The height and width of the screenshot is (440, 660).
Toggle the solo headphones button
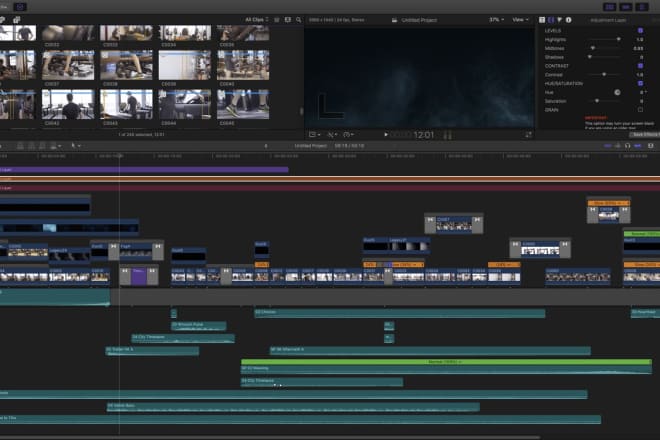[x=628, y=146]
